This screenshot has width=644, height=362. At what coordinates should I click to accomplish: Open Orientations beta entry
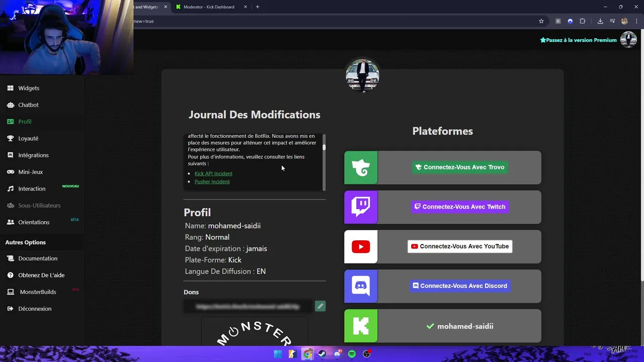pos(34,222)
